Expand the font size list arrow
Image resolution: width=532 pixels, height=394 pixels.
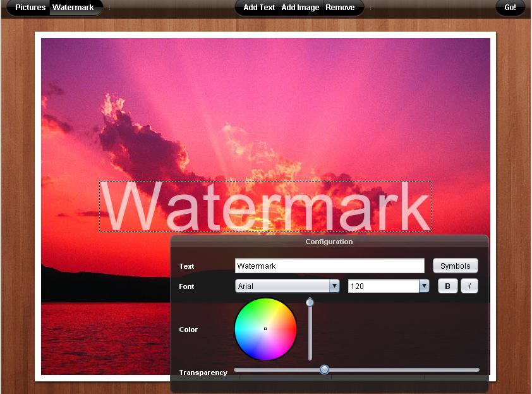424,285
